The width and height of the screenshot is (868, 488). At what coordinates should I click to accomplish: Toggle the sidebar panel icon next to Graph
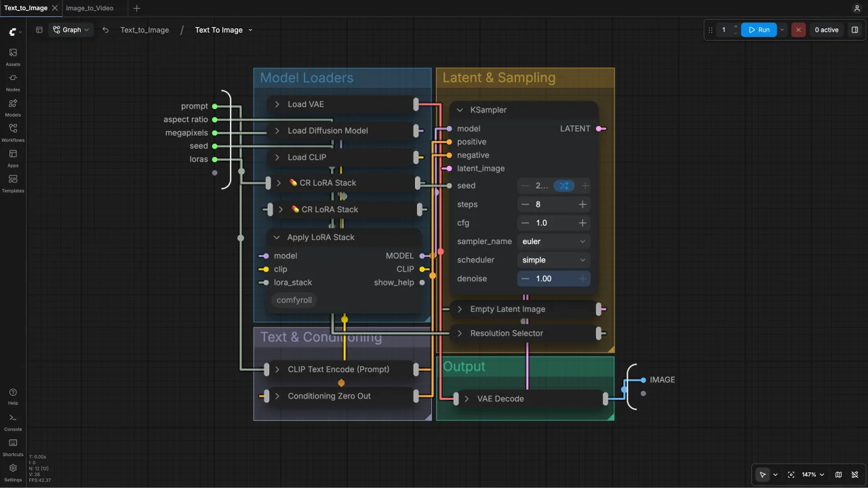[x=39, y=30]
